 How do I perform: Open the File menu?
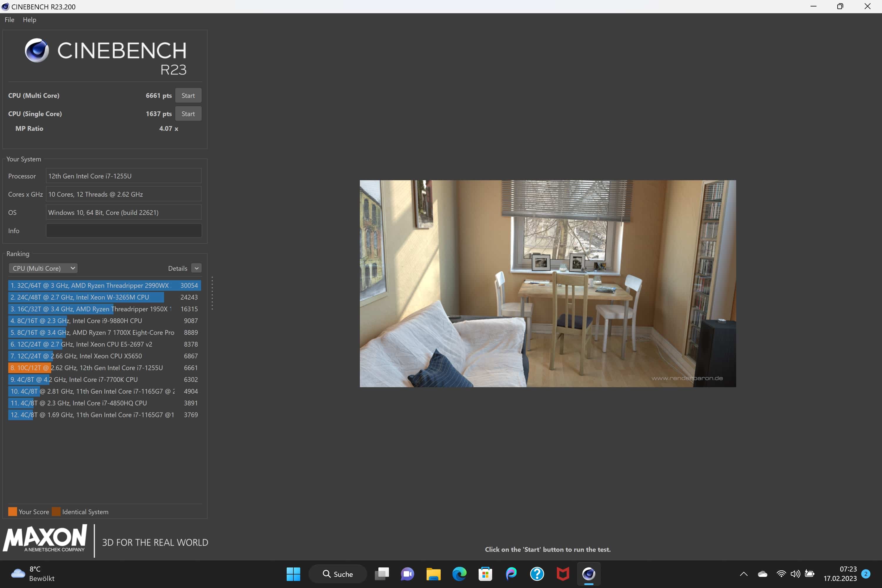point(9,19)
